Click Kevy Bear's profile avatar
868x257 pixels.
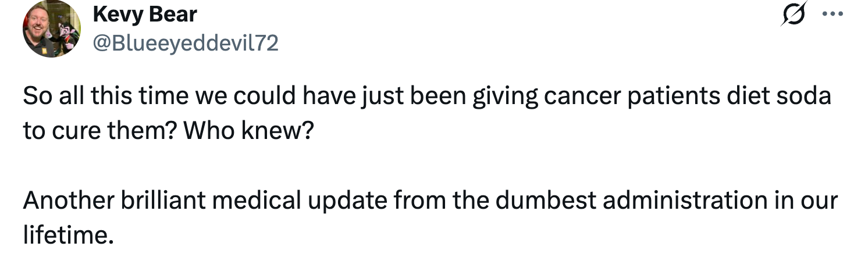coord(51,28)
